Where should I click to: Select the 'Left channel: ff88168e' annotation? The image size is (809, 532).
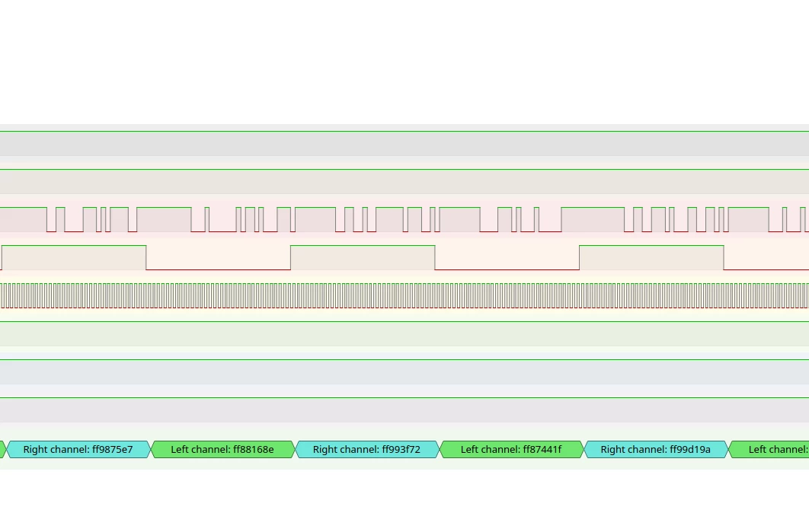pos(222,450)
